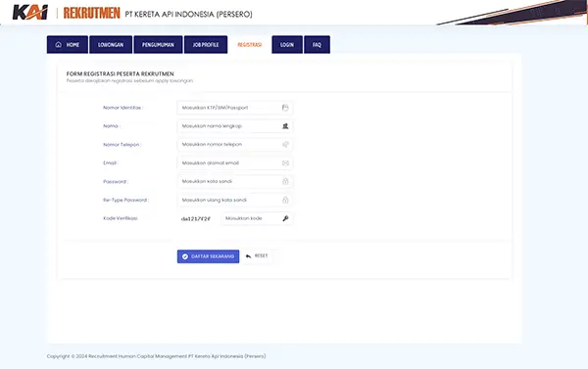Click the Nomor Identitas label

[123, 108]
